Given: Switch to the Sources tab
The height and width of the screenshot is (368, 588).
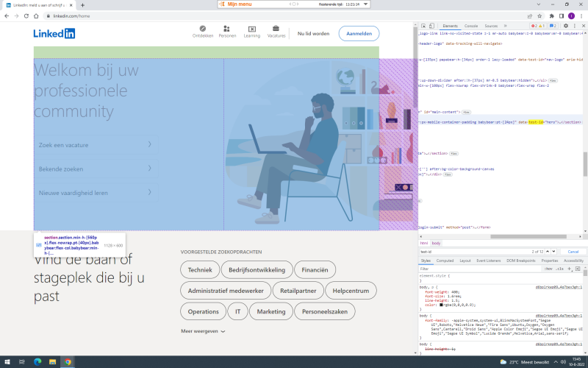Looking at the screenshot, I should tap(491, 26).
